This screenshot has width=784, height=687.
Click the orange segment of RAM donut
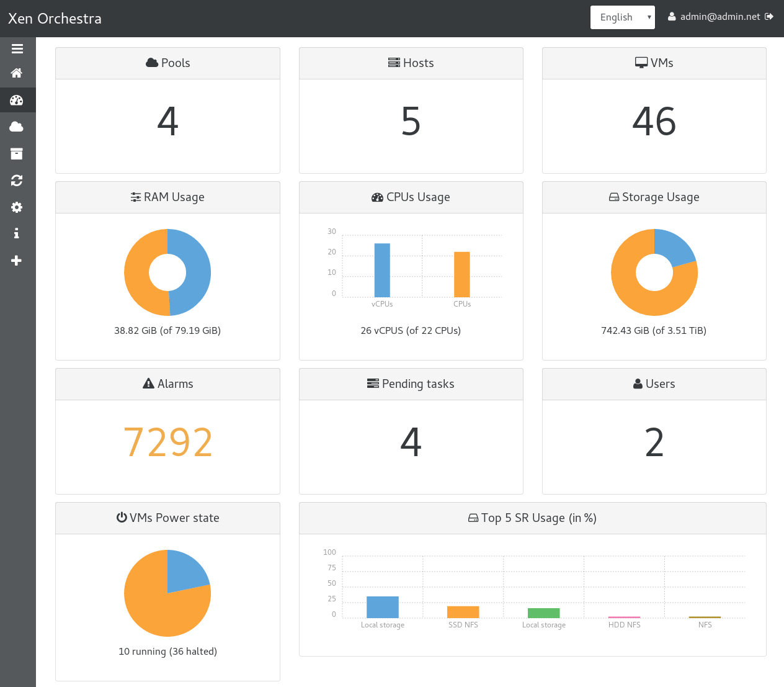136,273
